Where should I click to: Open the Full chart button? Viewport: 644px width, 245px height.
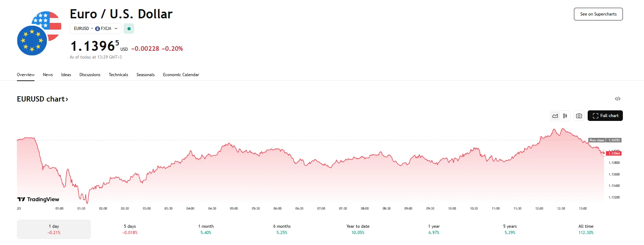[605, 116]
